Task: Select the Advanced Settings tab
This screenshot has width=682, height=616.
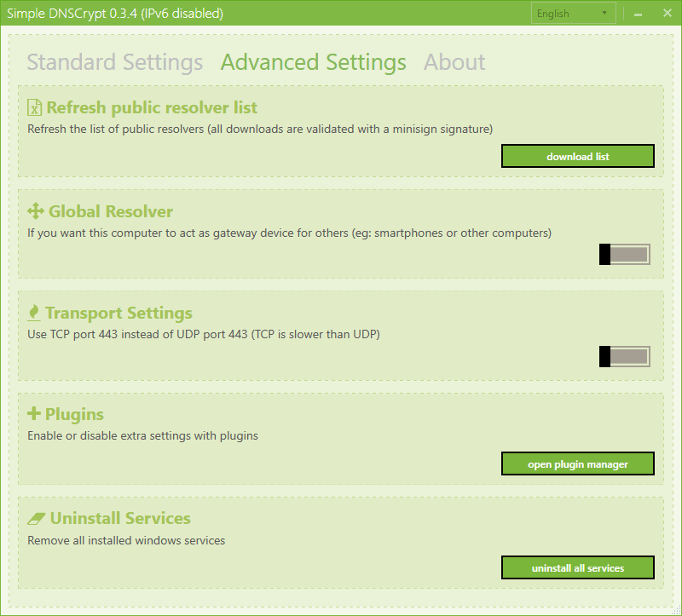Action: 313,62
